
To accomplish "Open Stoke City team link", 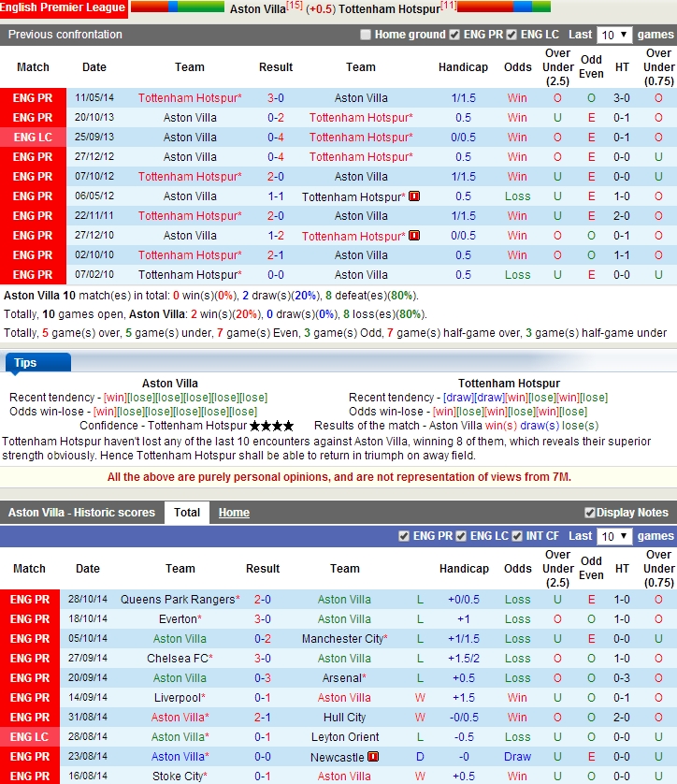I will pos(178,776).
